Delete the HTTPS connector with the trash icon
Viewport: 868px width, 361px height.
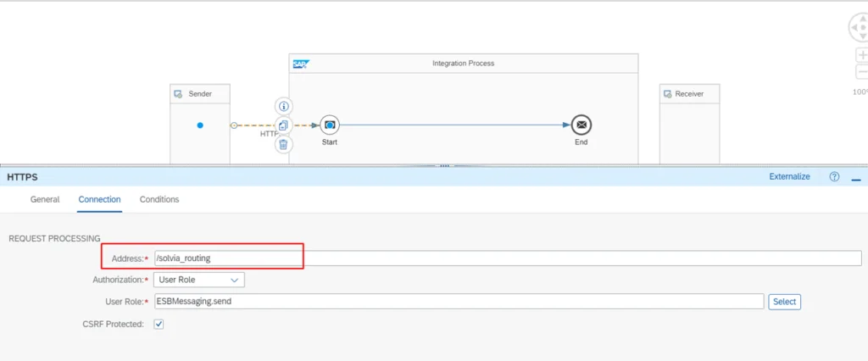[284, 144]
